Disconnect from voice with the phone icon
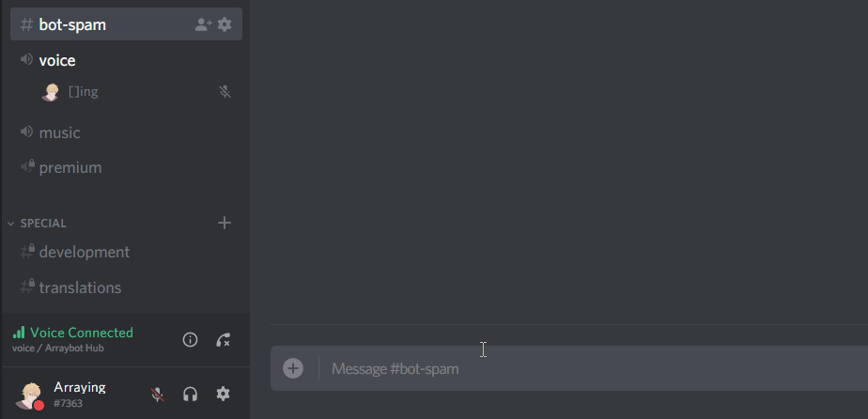 coord(223,340)
